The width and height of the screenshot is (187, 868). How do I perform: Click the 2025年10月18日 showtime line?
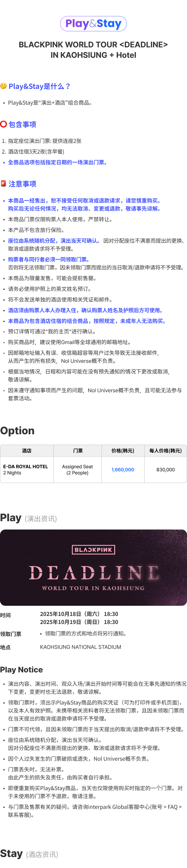point(79,614)
